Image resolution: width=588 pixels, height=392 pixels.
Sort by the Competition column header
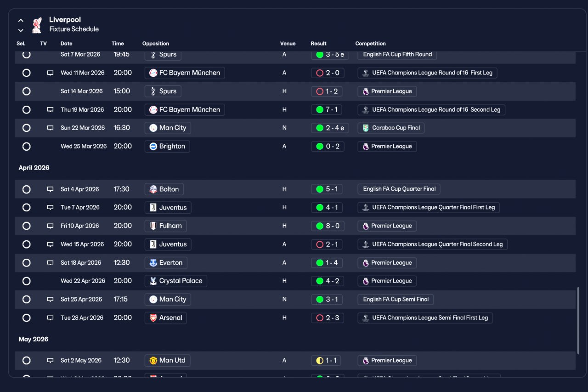tap(370, 44)
